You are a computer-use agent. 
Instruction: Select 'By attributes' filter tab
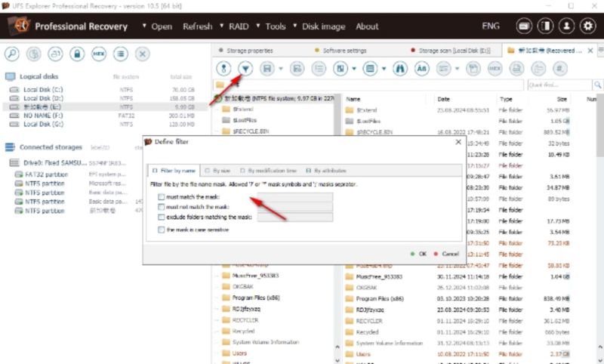(326, 171)
